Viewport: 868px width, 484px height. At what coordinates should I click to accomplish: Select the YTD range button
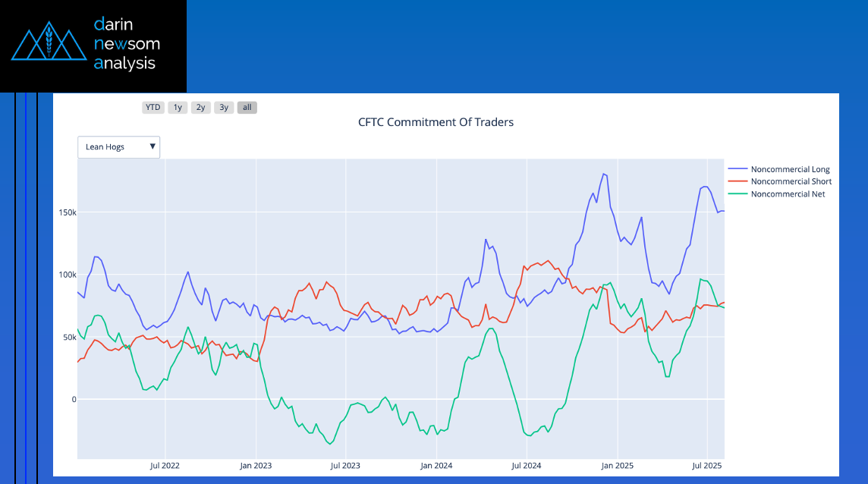click(153, 108)
